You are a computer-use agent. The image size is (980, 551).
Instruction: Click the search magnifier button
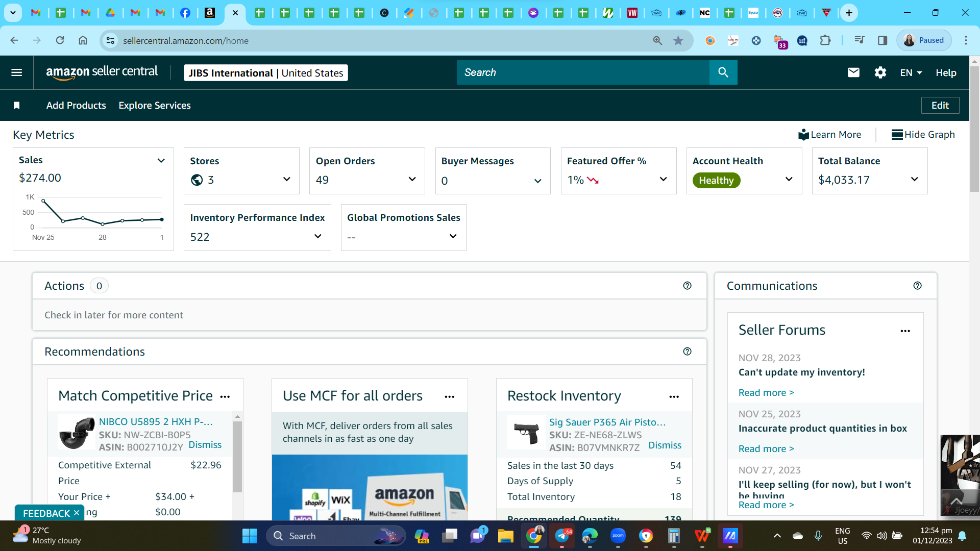click(x=723, y=72)
